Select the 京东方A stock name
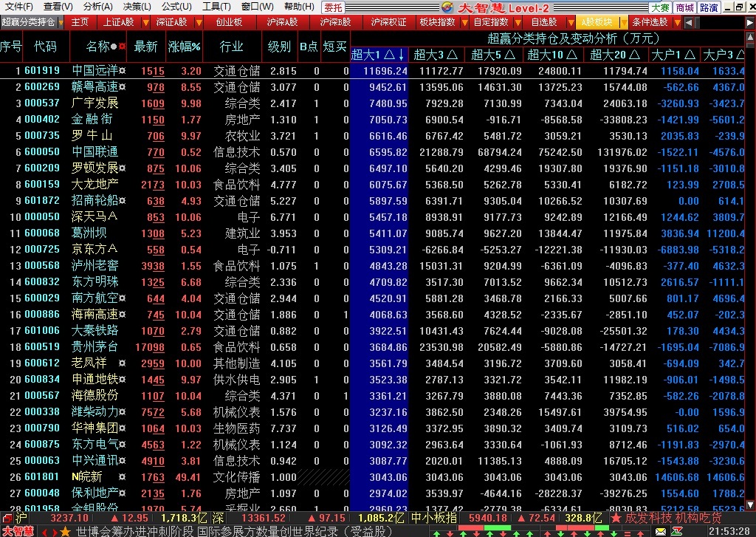This screenshot has height=537, width=756. [94, 250]
